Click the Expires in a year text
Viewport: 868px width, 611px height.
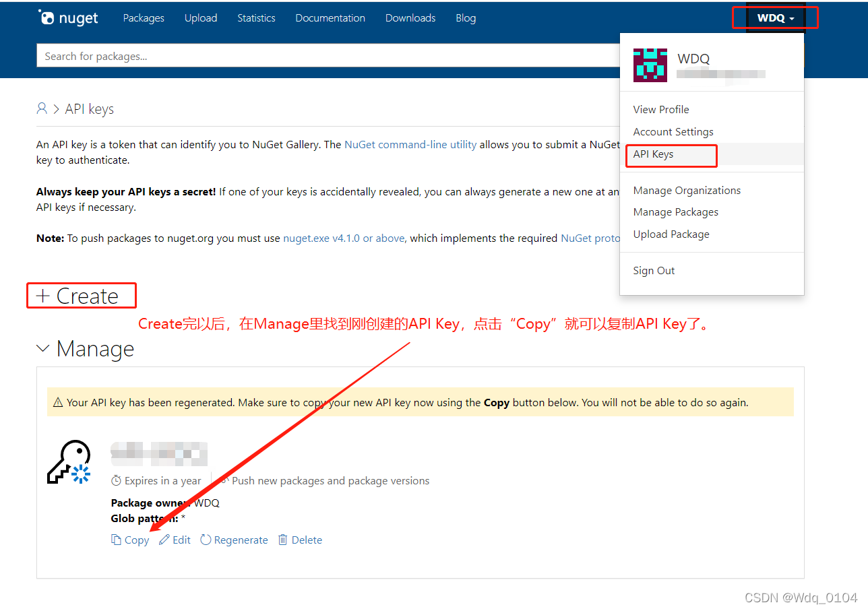tap(162, 480)
